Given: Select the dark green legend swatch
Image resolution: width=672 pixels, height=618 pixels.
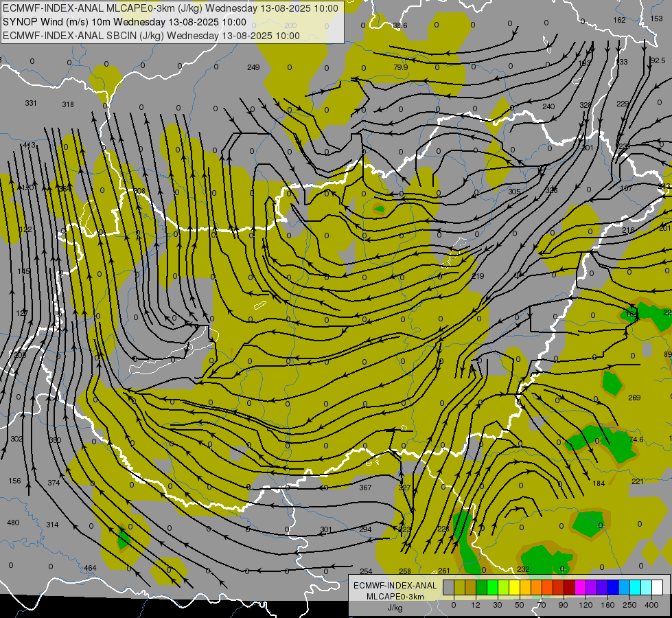Looking at the screenshot, I should (x=482, y=587).
